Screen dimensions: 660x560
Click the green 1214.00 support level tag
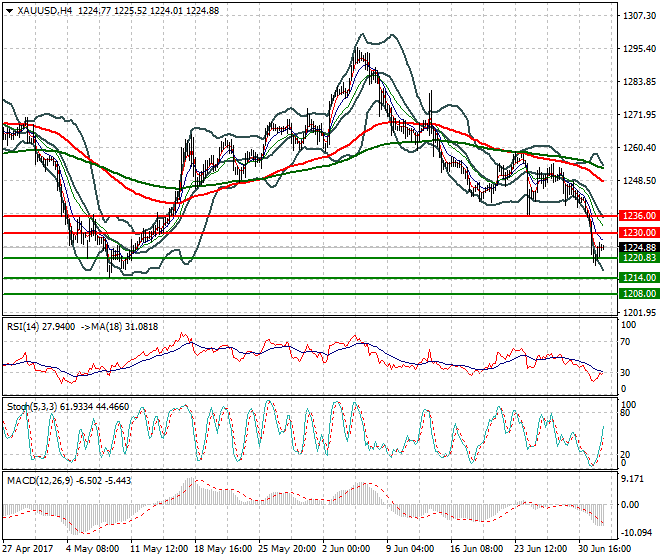[x=638, y=277]
